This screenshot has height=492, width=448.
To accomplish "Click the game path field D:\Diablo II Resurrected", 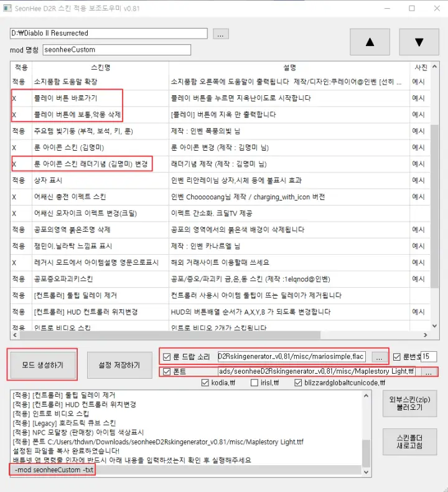I will (108, 33).
